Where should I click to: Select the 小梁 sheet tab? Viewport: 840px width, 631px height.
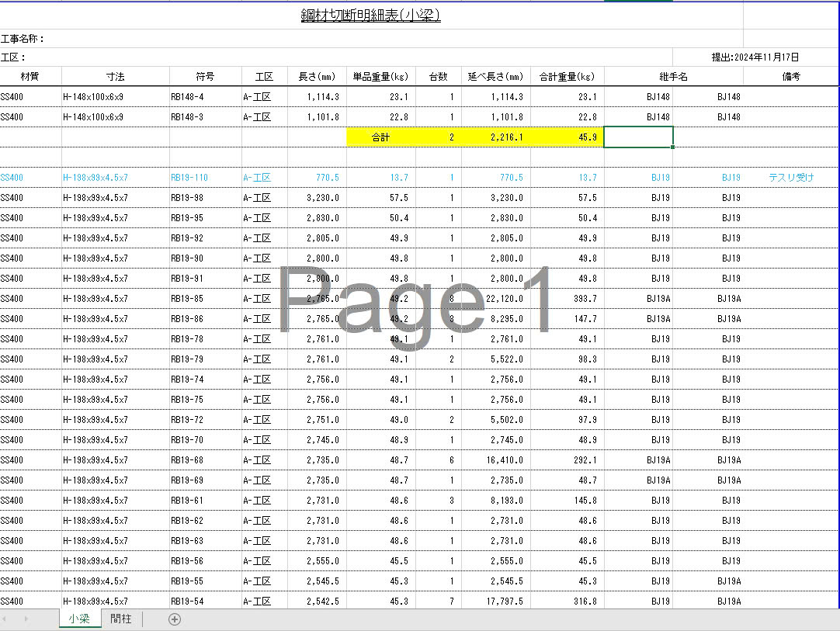[79, 619]
